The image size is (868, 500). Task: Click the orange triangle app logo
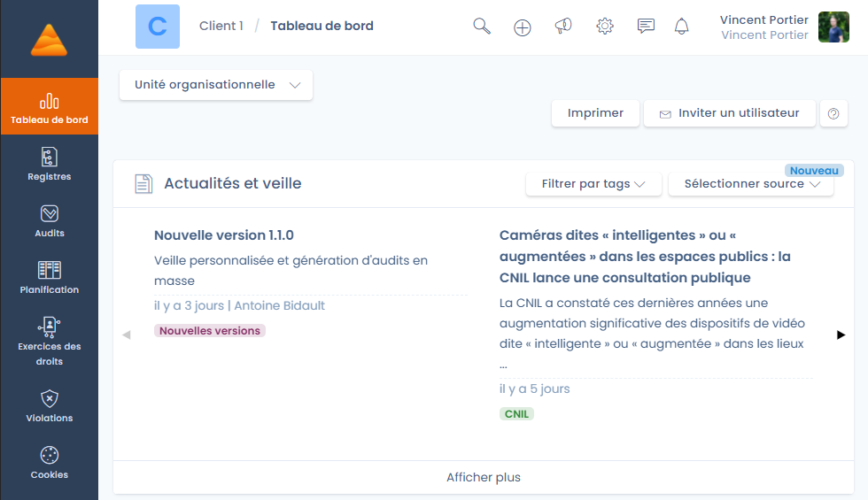click(49, 40)
